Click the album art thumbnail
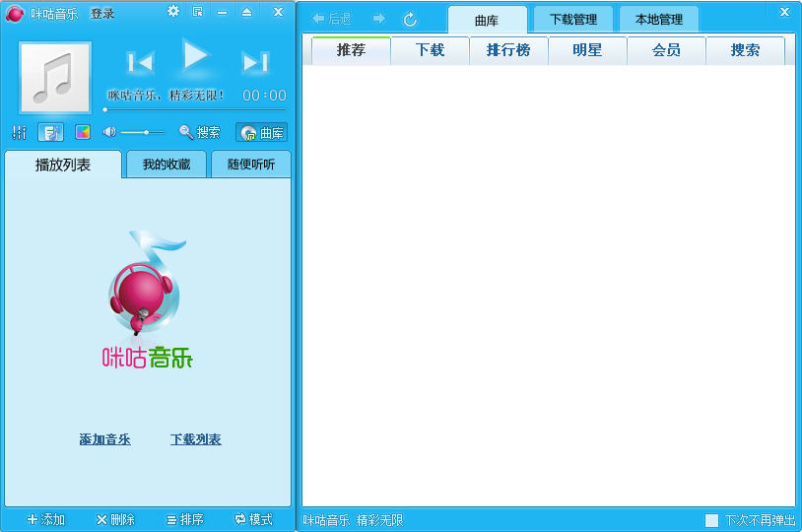The height and width of the screenshot is (532, 802). 55,78
